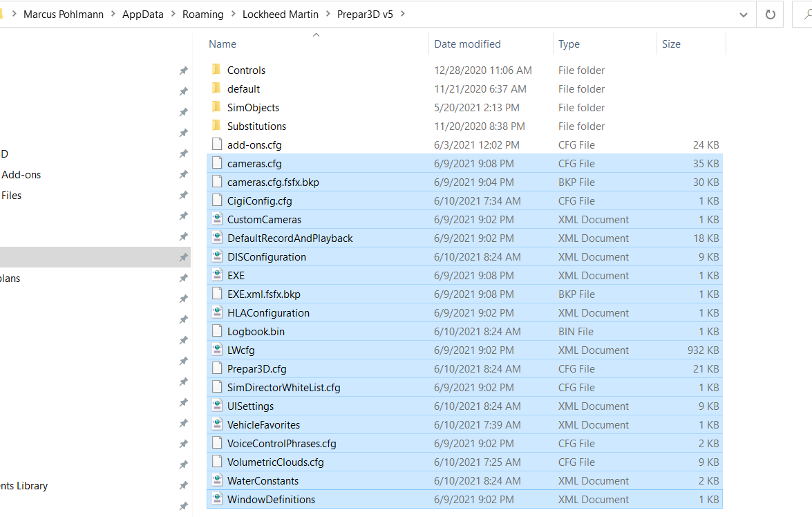Select the LWcfg file name
The width and height of the screenshot is (812, 517).
[x=240, y=350]
